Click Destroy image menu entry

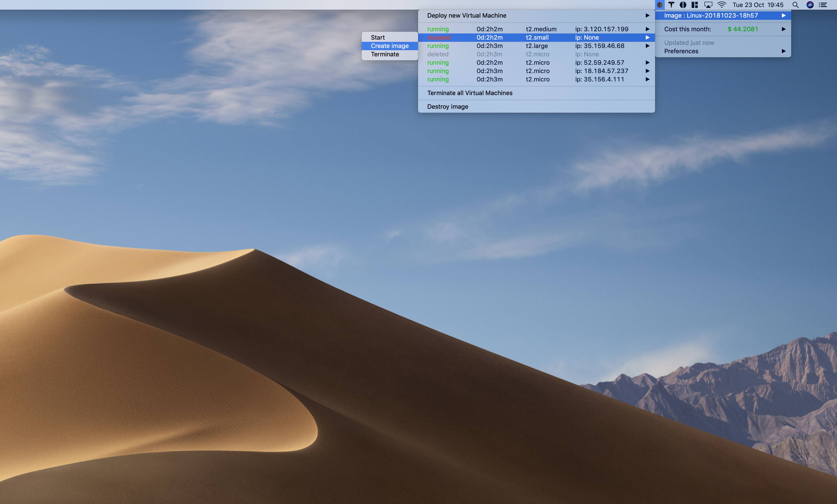(448, 107)
